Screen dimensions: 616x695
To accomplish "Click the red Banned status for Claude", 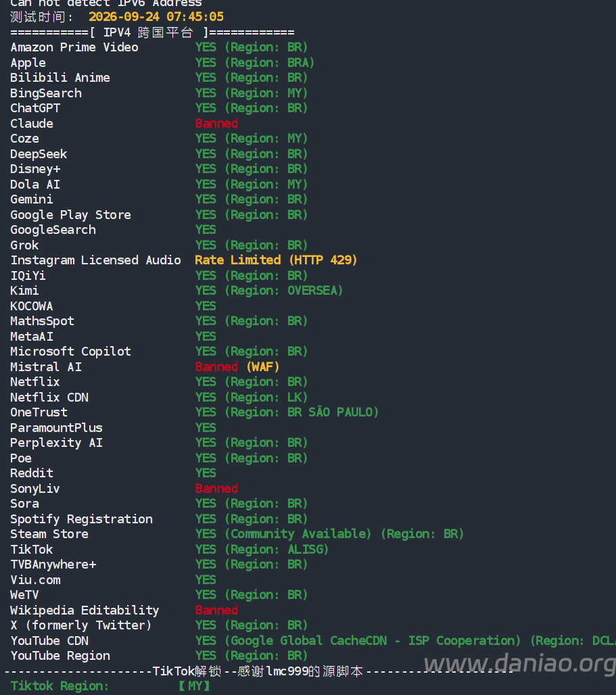I will pyautogui.click(x=216, y=123).
